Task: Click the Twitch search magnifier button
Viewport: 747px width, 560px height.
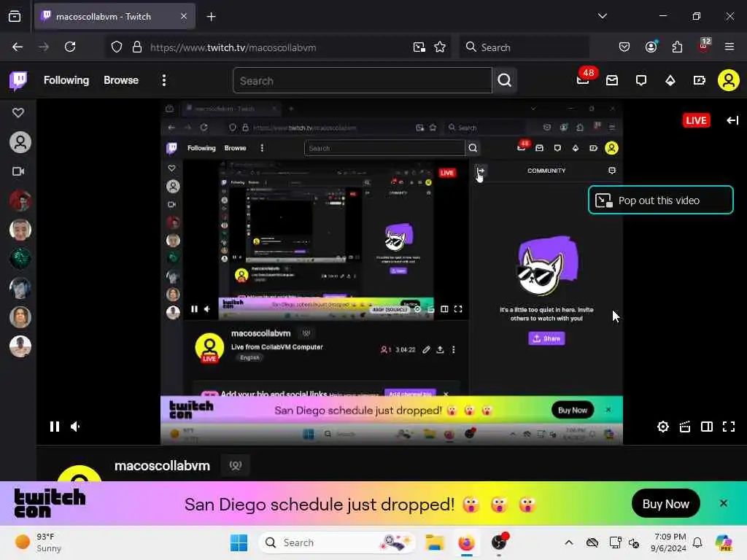Action: coord(505,80)
